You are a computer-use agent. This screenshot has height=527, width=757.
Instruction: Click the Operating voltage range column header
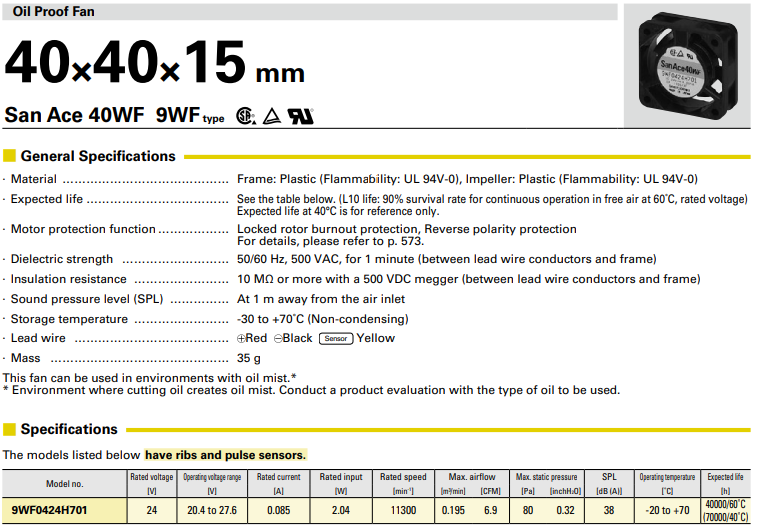coord(211,477)
